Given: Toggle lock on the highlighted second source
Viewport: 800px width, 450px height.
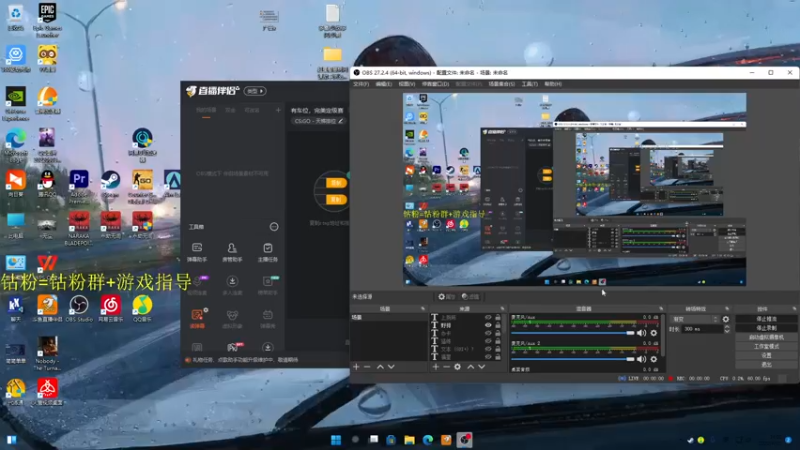Looking at the screenshot, I should pyautogui.click(x=497, y=325).
